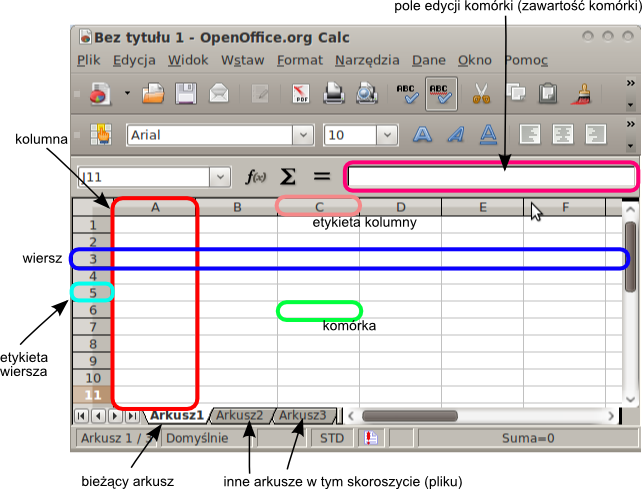Open the Edycja menu
The width and height of the screenshot is (642, 489).
pyautogui.click(x=134, y=60)
